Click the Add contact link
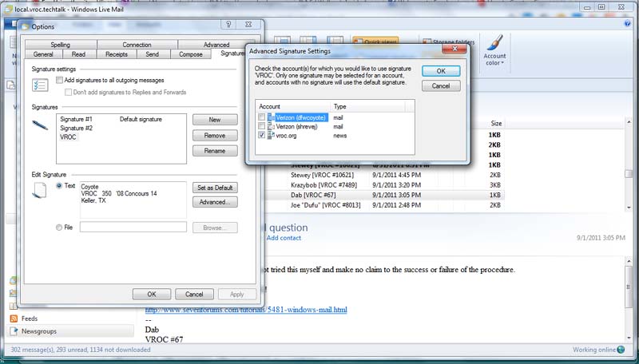This screenshot has height=364, width=639. (x=284, y=238)
